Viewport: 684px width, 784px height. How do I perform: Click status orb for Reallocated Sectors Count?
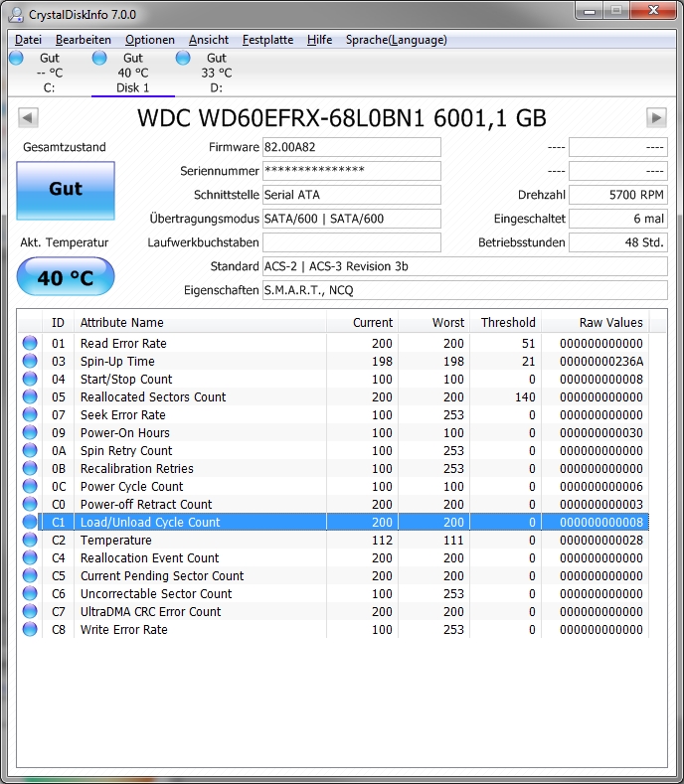30,396
